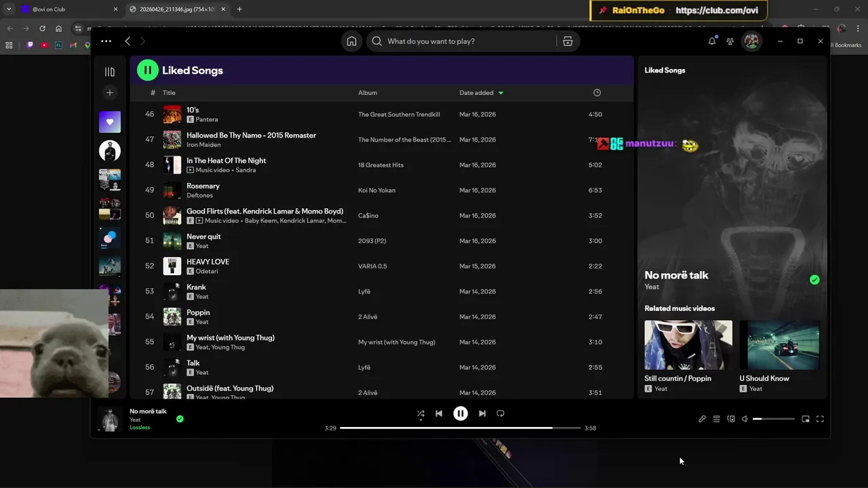The image size is (868, 488).
Task: Select the Poppin track row
Action: pos(382,317)
